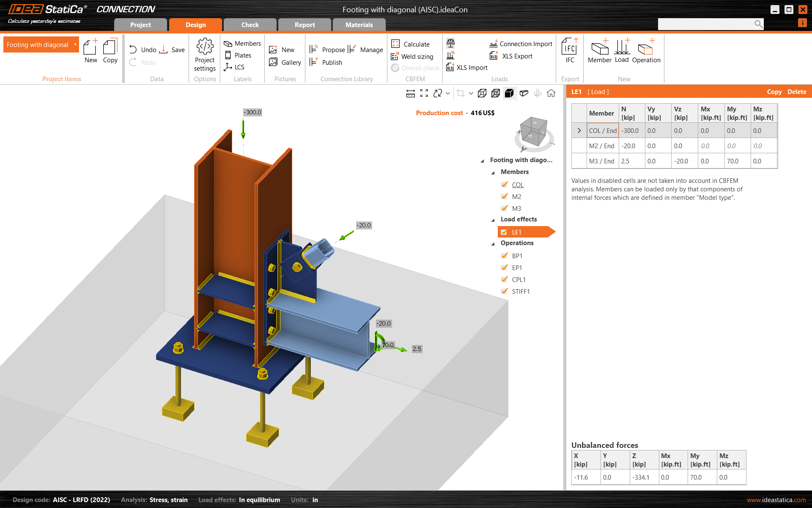Screen dimensions: 812x508
Task: Toggle the STIFF1 operation checkbox
Action: point(505,291)
